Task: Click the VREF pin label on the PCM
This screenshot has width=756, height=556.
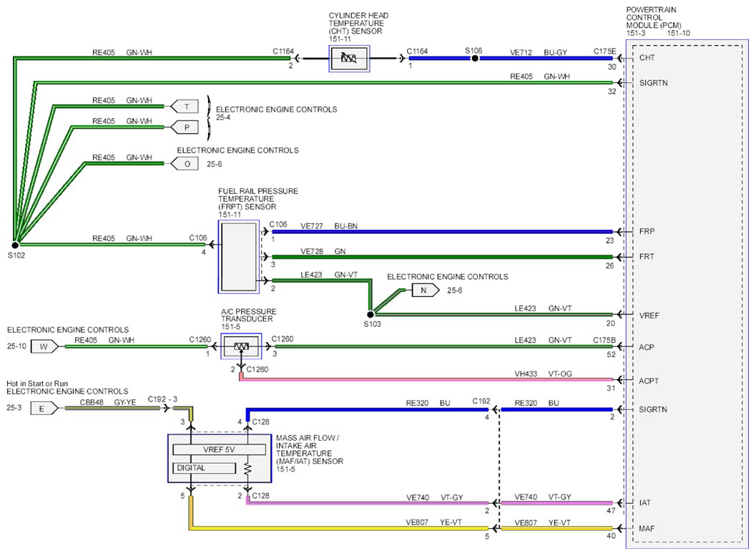Action: (649, 316)
